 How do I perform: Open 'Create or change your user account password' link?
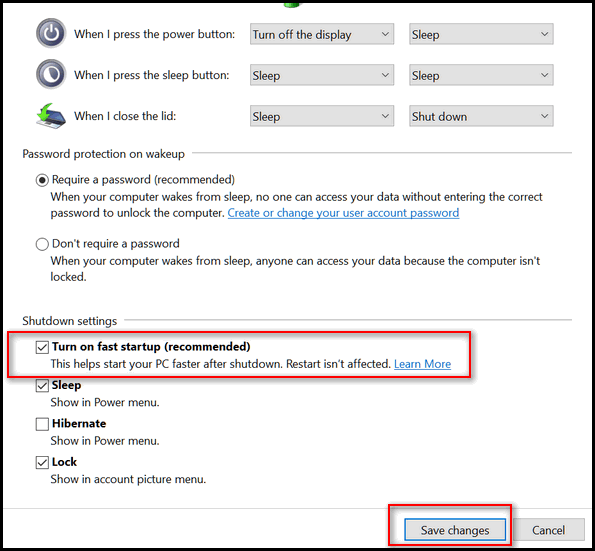click(x=343, y=213)
